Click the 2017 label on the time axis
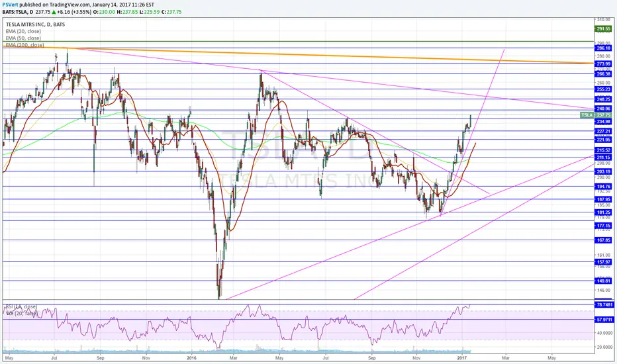Image resolution: width=617 pixels, height=364 pixels. [x=462, y=358]
